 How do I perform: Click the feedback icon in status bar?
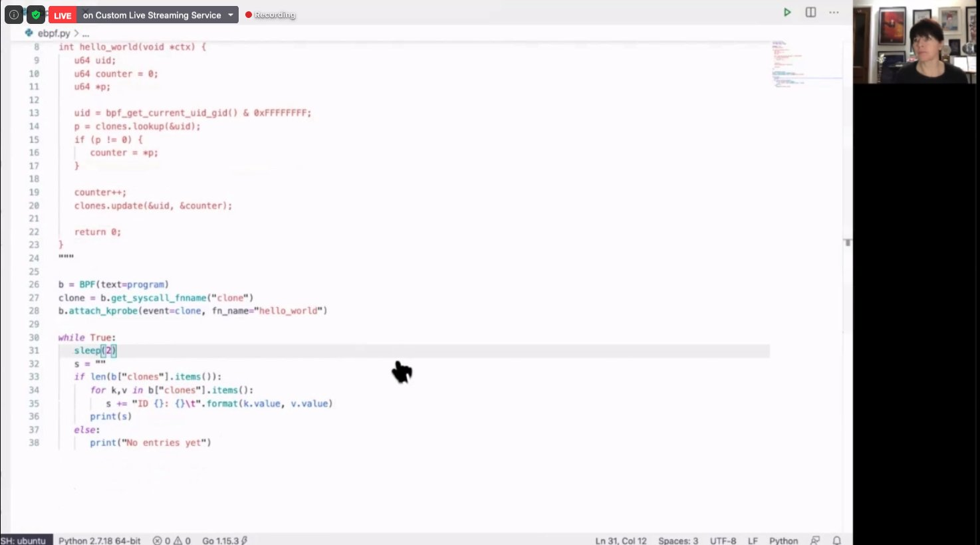tap(815, 540)
